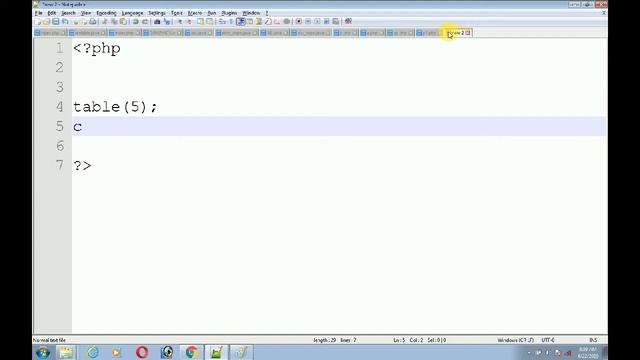640x360 pixels.
Task: Open Google Chrome from taskbar
Action: tap(191, 352)
